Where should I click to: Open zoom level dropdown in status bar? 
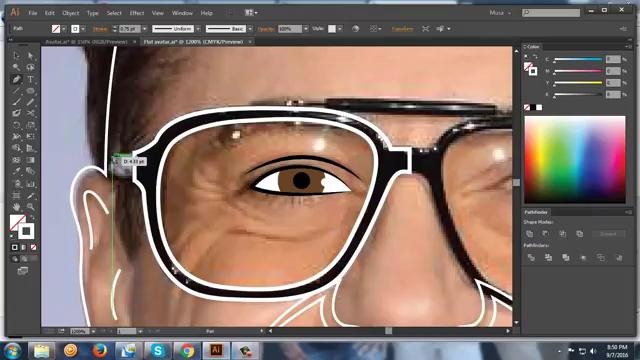coord(93,331)
